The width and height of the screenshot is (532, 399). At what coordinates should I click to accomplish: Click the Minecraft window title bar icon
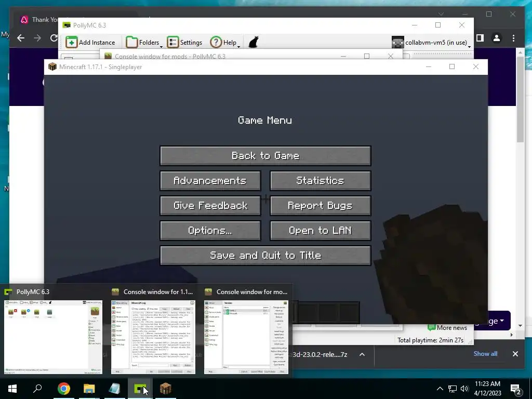pyautogui.click(x=52, y=66)
